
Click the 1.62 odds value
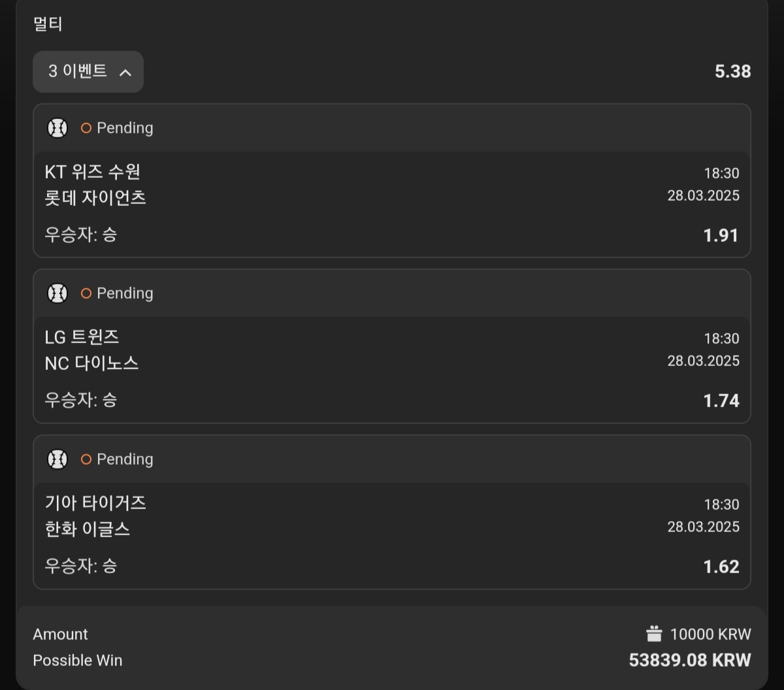[721, 567]
